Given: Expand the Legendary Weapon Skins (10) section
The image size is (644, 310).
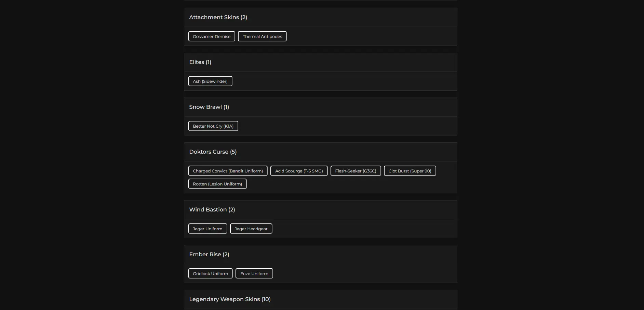Looking at the screenshot, I should pyautogui.click(x=320, y=299).
